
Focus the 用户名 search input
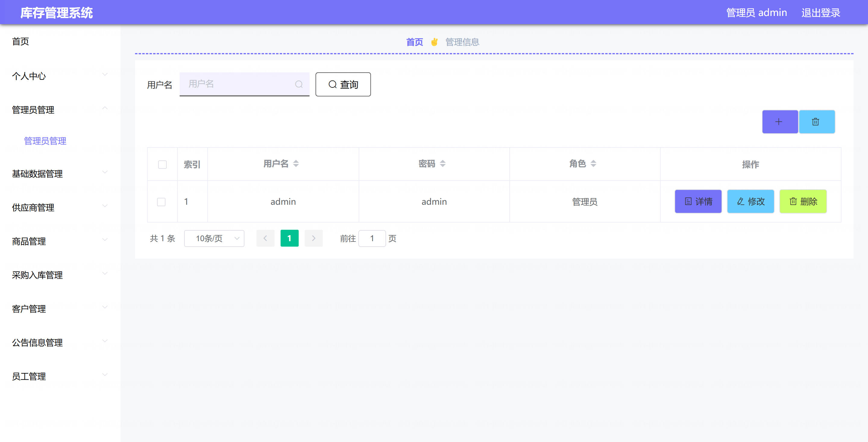tap(244, 84)
